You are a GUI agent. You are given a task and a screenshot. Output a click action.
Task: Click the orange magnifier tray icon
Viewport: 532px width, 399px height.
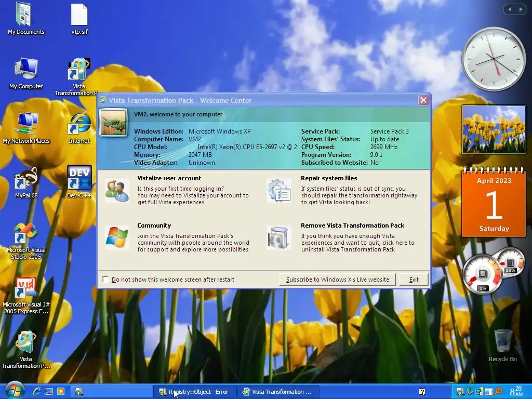(498, 392)
